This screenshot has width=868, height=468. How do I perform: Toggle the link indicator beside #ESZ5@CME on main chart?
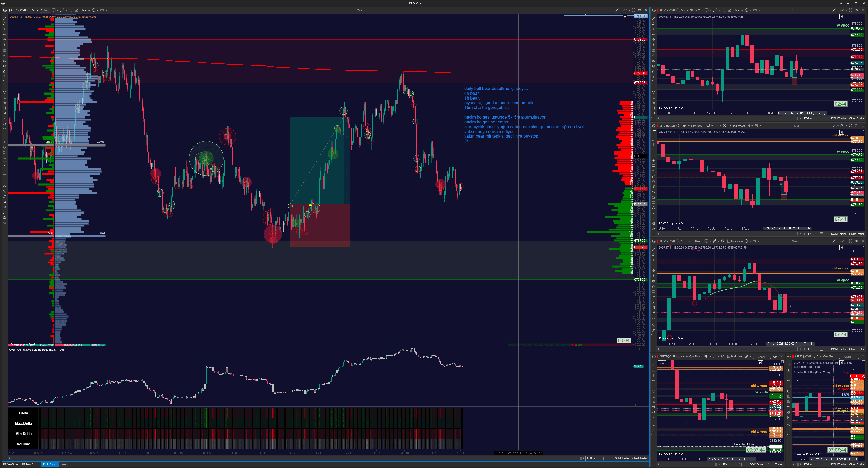click(8, 10)
